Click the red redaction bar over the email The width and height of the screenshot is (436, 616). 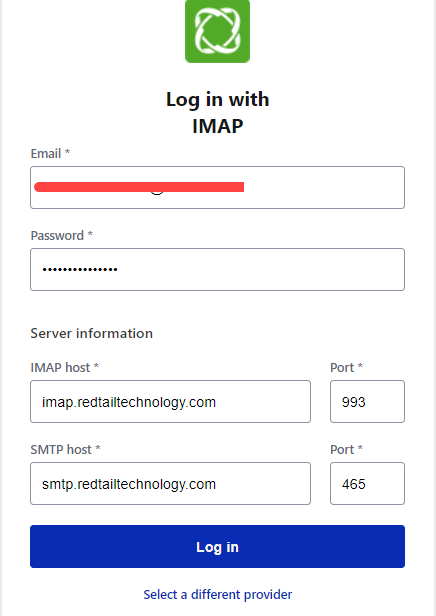139,187
